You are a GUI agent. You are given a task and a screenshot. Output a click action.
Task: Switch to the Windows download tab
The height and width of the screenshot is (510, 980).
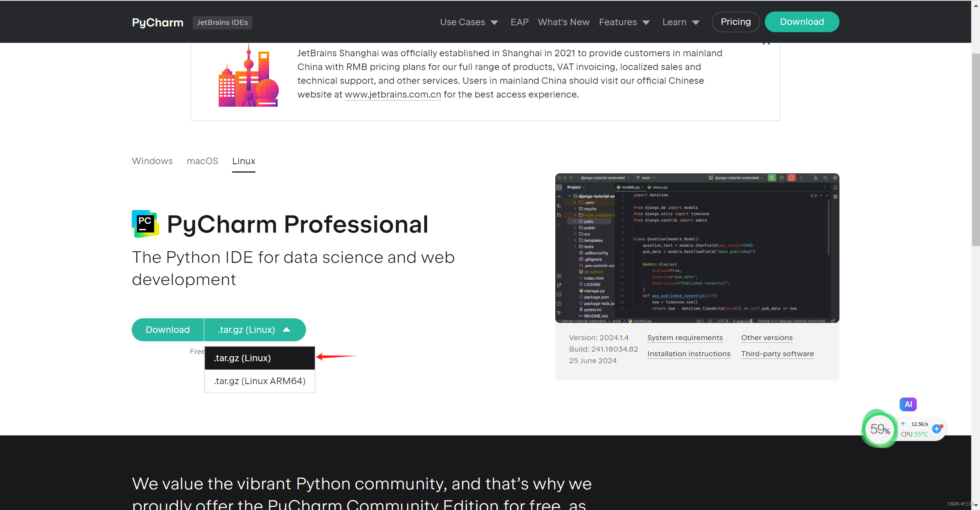[152, 161]
